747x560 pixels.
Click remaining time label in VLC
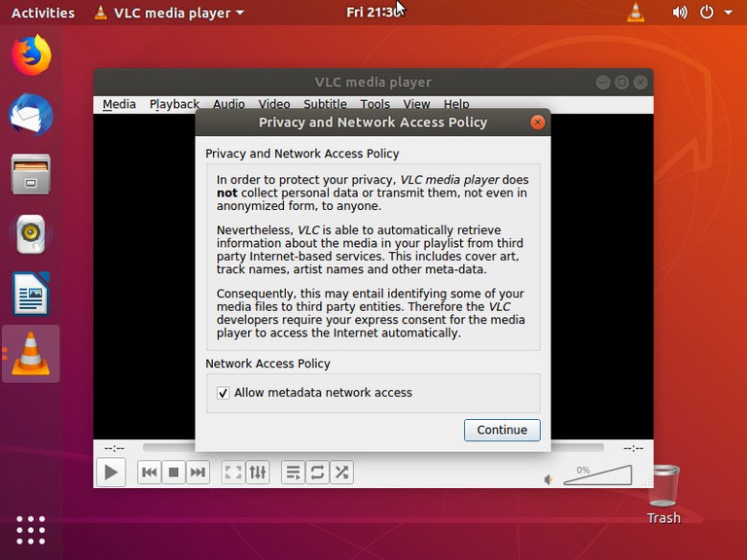(633, 448)
